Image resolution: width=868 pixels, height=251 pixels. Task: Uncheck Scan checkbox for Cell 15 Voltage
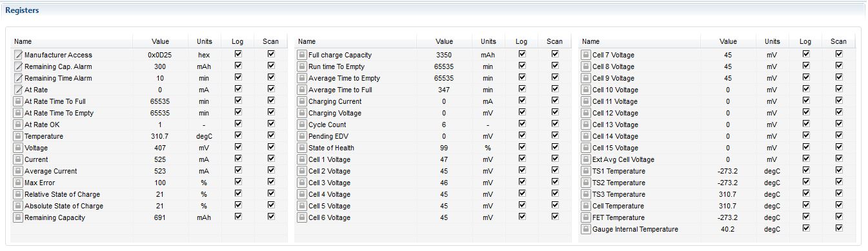[838, 147]
